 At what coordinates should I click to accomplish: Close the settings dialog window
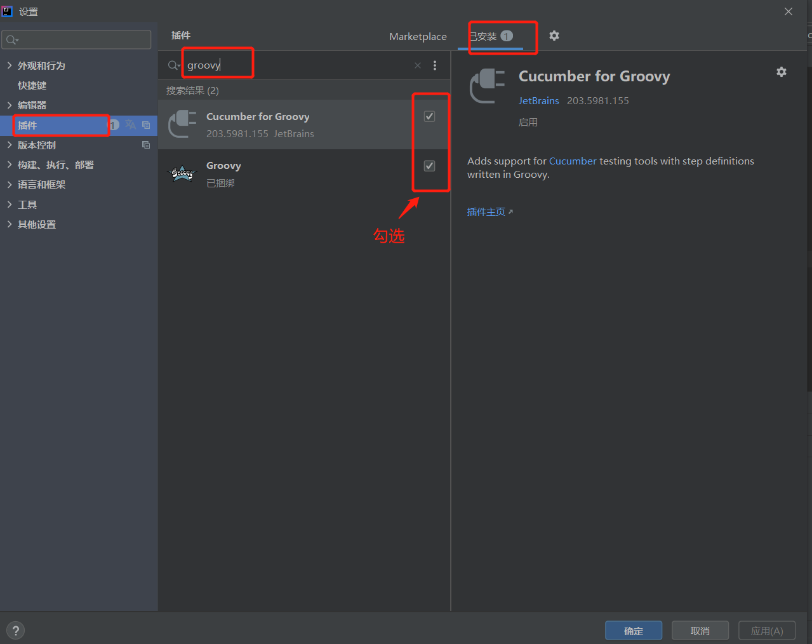click(789, 11)
